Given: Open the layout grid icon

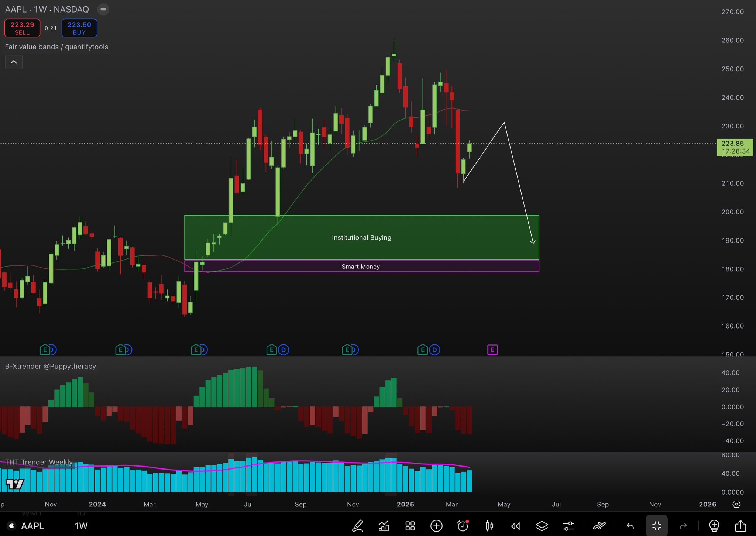Looking at the screenshot, I should click(x=410, y=526).
